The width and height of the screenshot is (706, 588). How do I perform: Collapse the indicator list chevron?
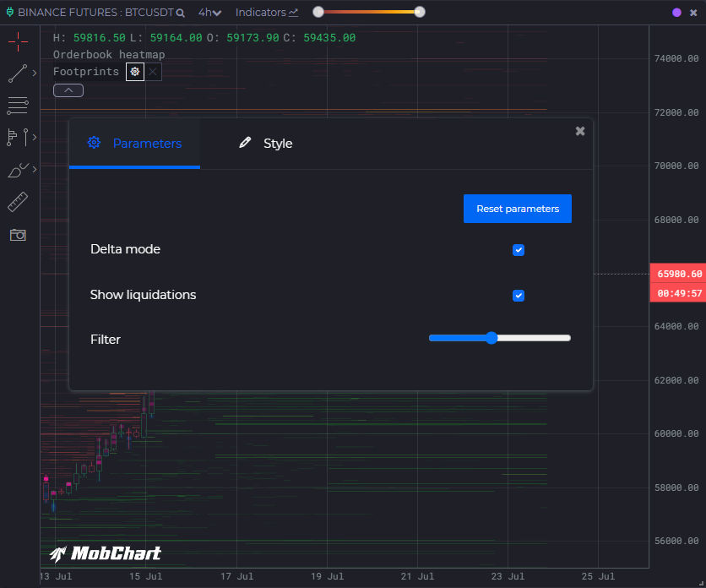point(68,90)
